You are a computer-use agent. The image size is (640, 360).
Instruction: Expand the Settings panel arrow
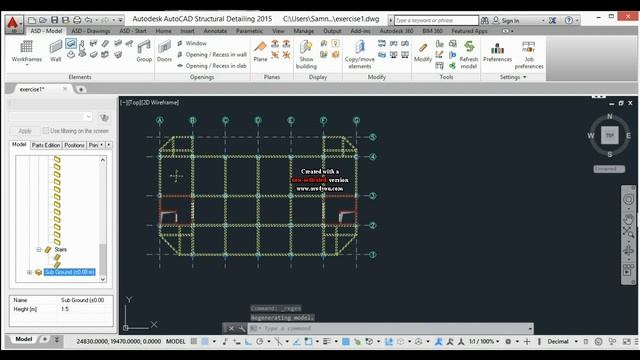(x=525, y=77)
